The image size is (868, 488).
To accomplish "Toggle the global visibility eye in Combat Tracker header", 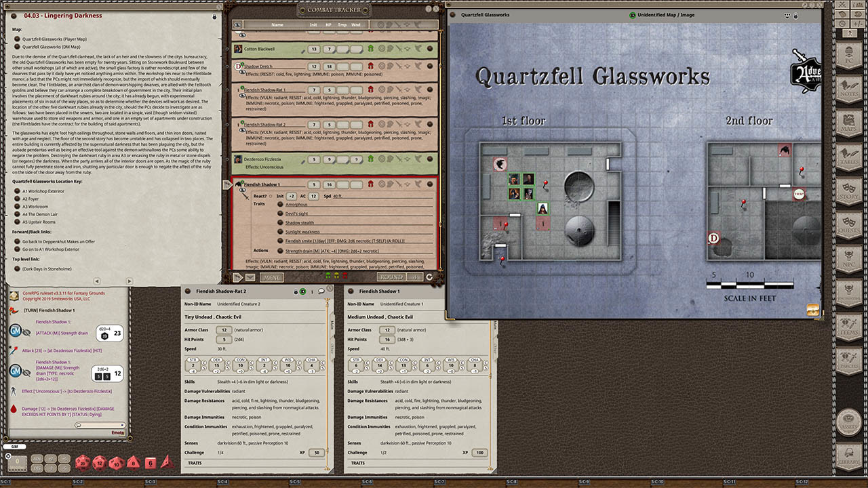I will point(237,25).
